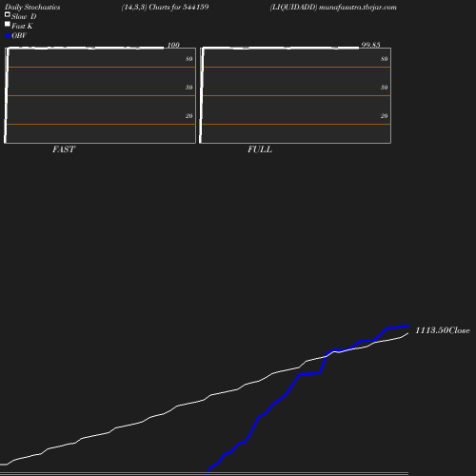Click the 'OBV' legend label
This screenshot has height=476, width=476.
click(19, 35)
